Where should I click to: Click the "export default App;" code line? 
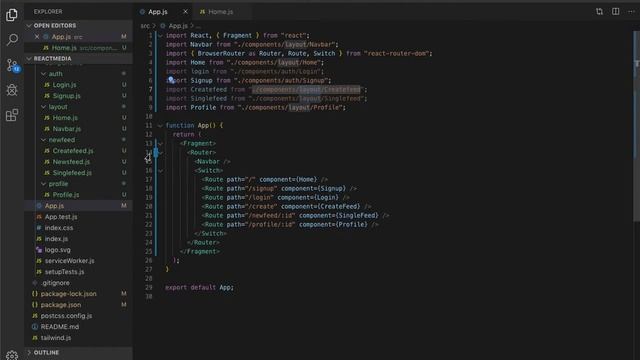pos(199,287)
